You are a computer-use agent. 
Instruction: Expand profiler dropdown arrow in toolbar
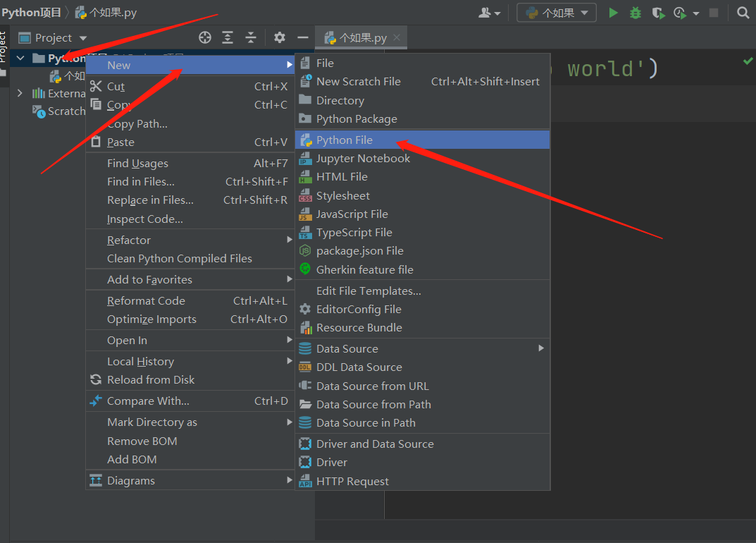point(695,13)
